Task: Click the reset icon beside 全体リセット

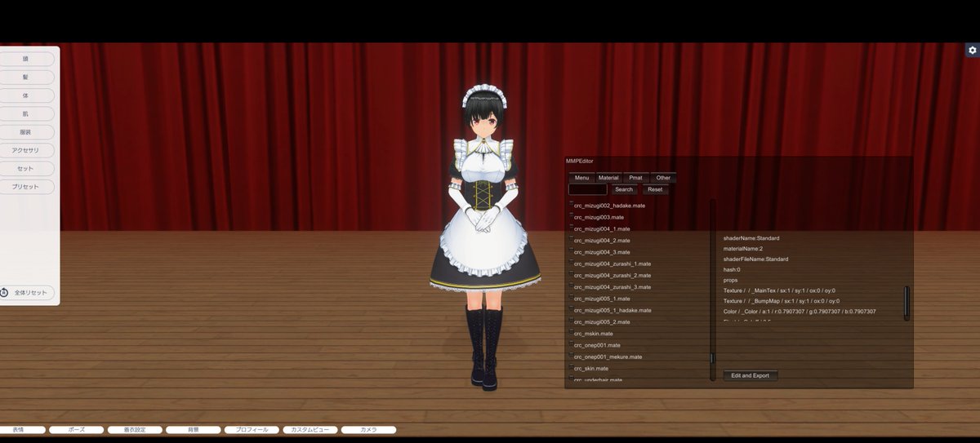Action: pos(4,292)
